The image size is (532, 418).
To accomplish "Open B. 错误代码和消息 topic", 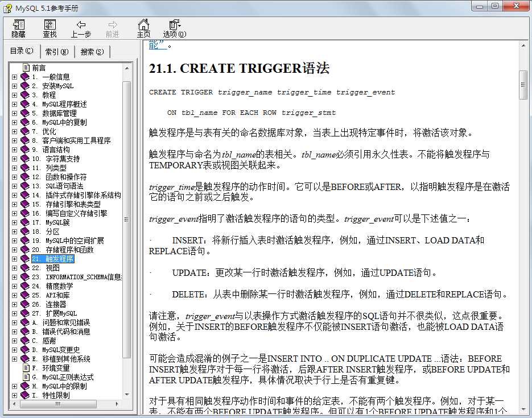I will (x=61, y=332).
